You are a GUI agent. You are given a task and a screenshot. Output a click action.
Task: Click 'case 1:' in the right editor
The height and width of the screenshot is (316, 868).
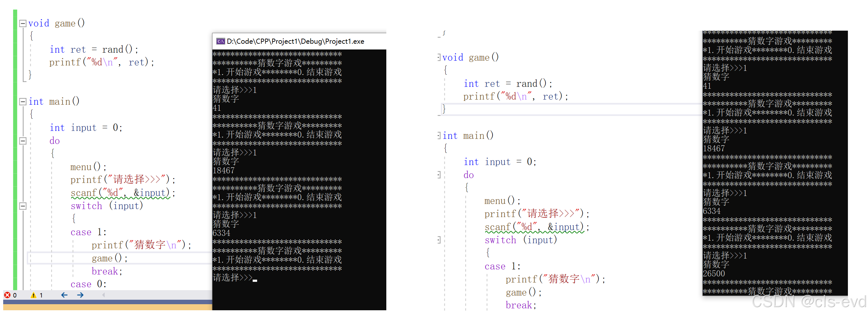pyautogui.click(x=502, y=267)
